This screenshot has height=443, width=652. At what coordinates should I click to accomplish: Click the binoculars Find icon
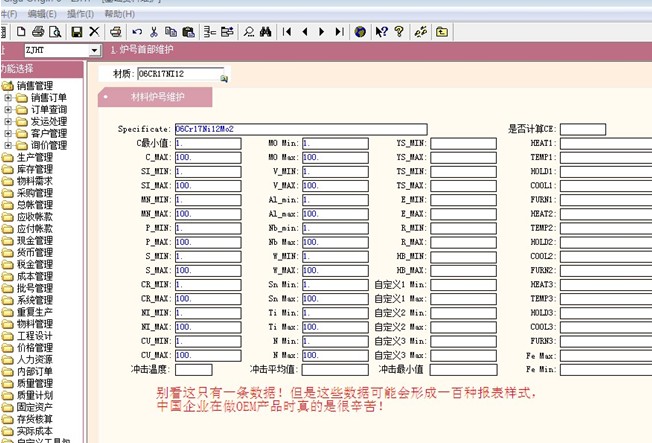tap(266, 32)
